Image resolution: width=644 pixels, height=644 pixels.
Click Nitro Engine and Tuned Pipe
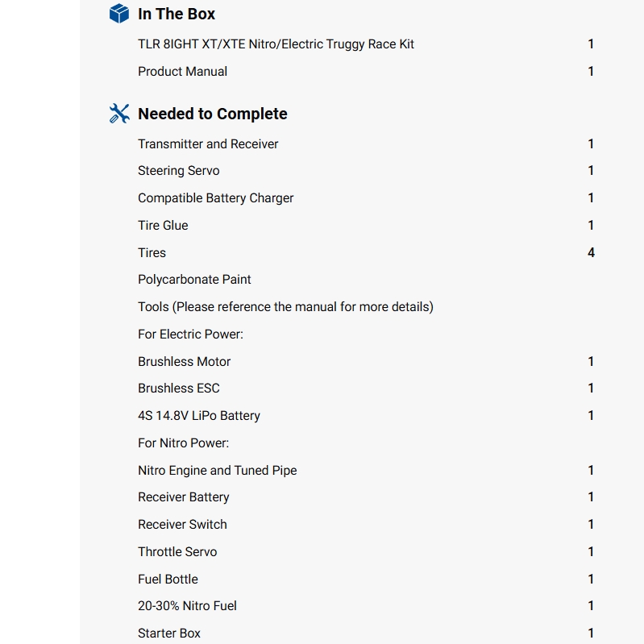tap(217, 471)
